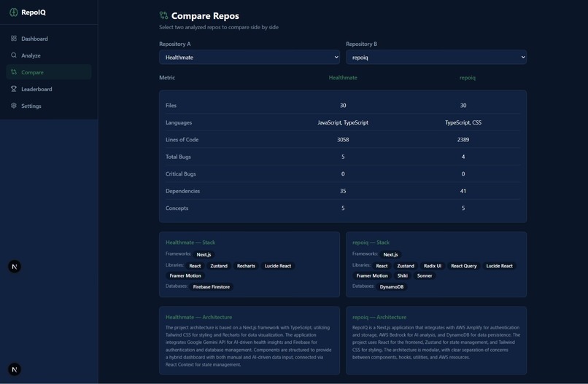The width and height of the screenshot is (588, 384).
Task: Click the RepoIQ brain logo icon
Action: click(x=14, y=12)
